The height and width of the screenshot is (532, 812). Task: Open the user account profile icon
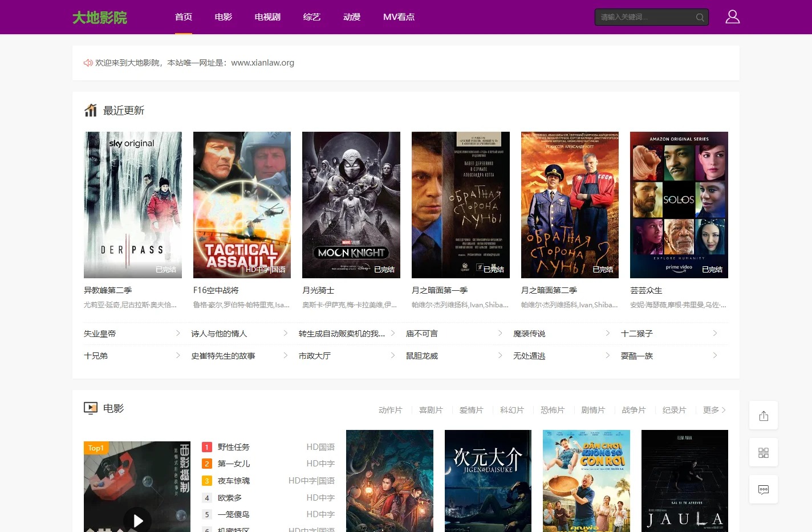[x=732, y=17]
